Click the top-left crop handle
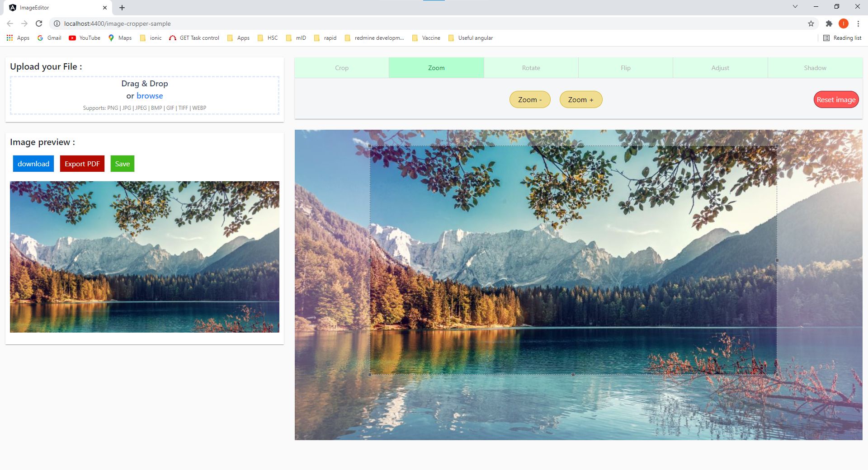Screen dimensions: 868x470 click(370, 146)
